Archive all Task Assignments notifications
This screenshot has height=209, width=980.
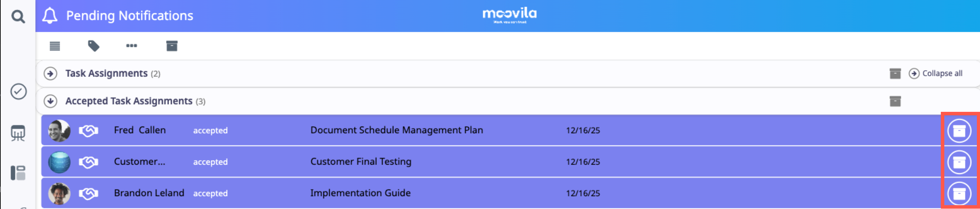[x=895, y=73]
